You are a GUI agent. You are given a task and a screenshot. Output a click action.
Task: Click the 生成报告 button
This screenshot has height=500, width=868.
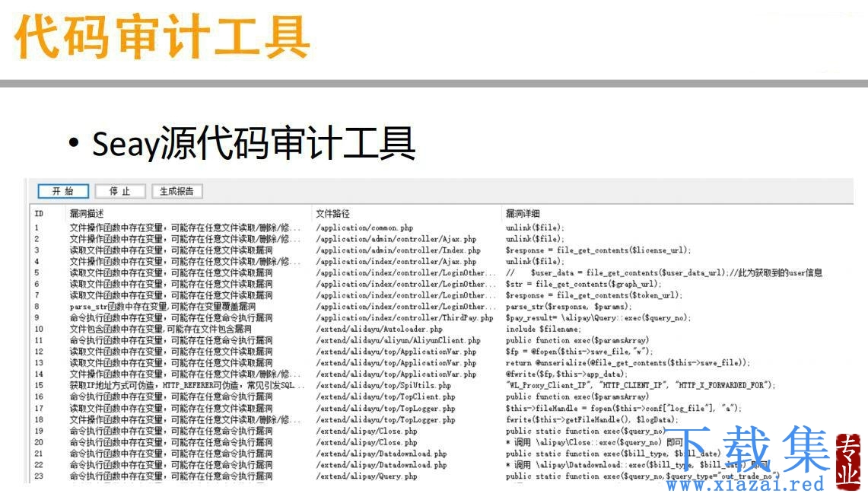177,192
